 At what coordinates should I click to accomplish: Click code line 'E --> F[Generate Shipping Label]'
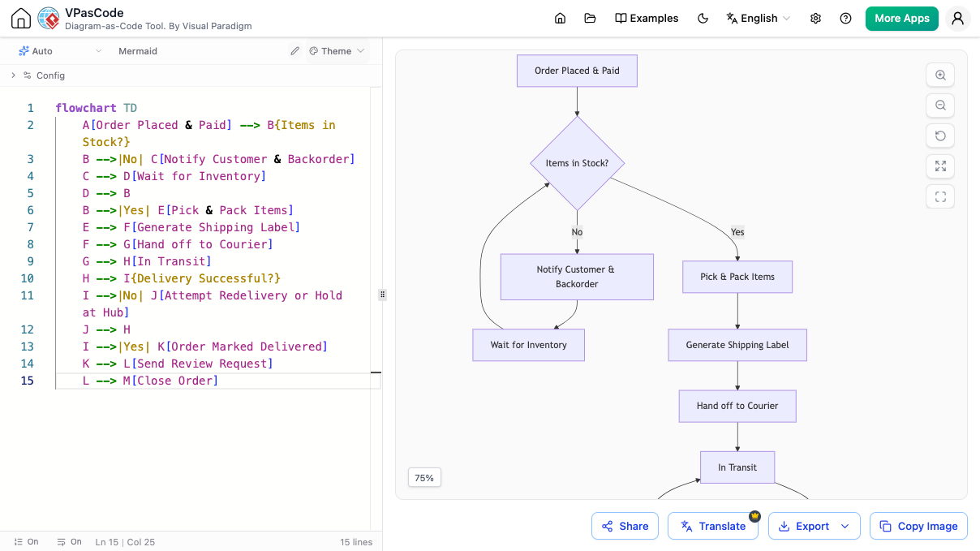click(x=191, y=227)
